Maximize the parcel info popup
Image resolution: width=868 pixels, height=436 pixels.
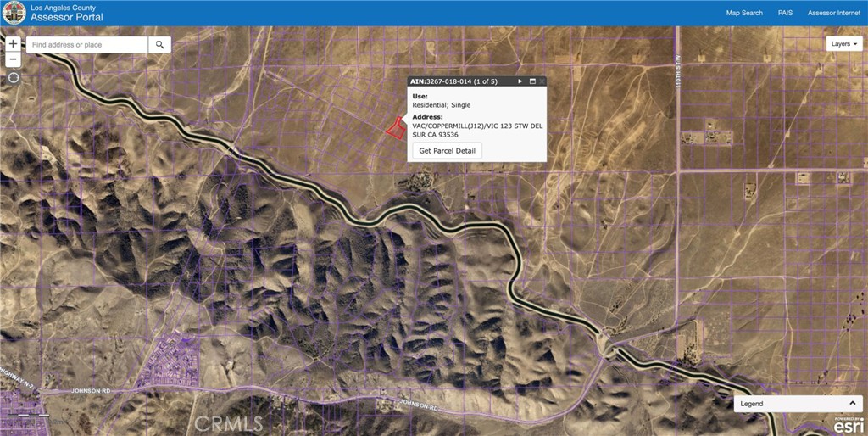532,81
